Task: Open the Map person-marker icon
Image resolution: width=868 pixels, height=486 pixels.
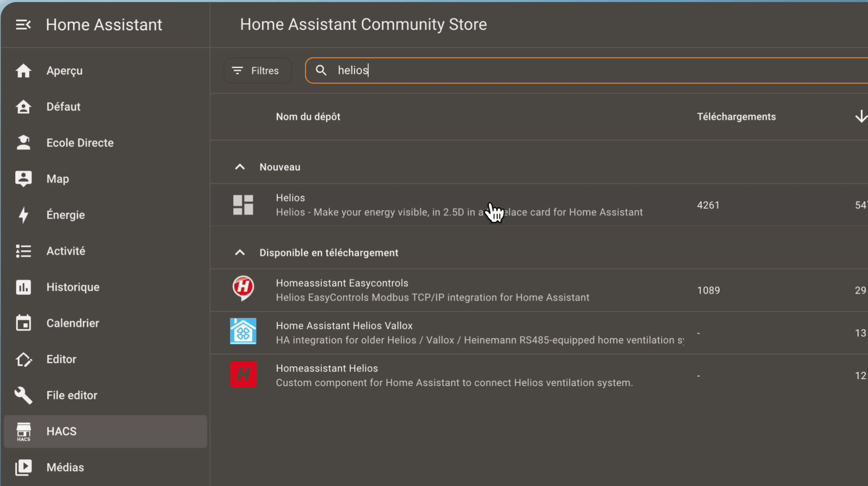Action: point(23,179)
